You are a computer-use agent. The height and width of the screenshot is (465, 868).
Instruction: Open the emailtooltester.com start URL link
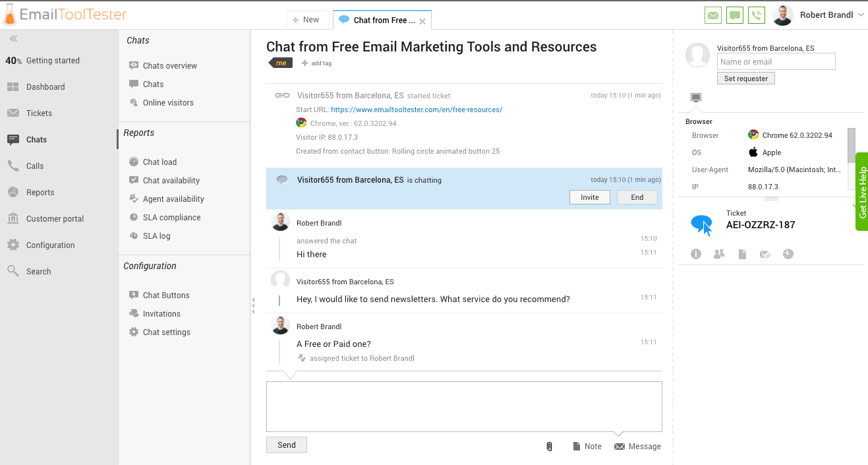click(417, 109)
